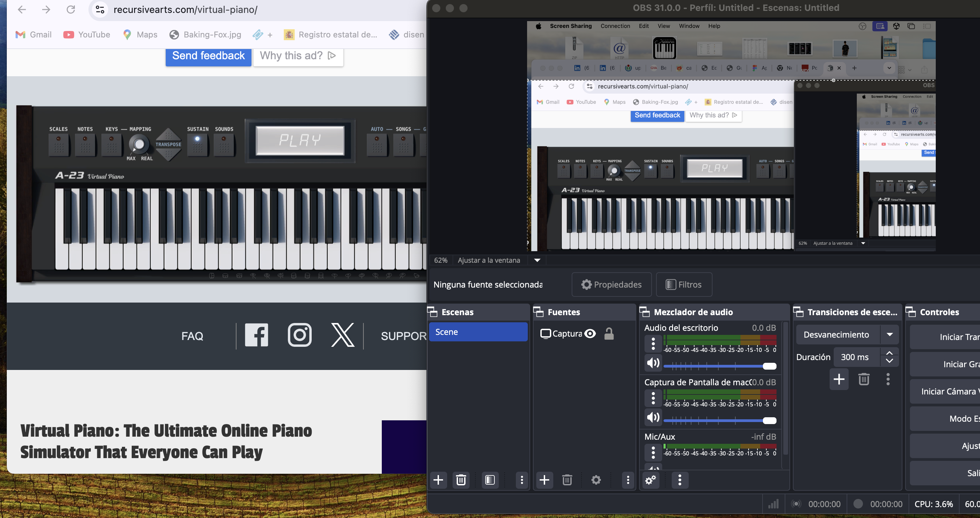Mute Audio del escritorio with its speaker icon

pos(653,363)
